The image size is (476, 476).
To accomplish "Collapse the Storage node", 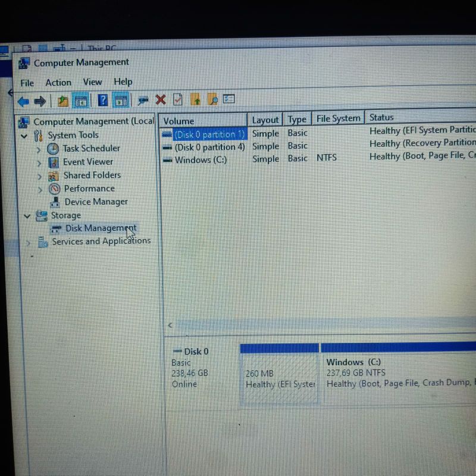I will [x=27, y=216].
